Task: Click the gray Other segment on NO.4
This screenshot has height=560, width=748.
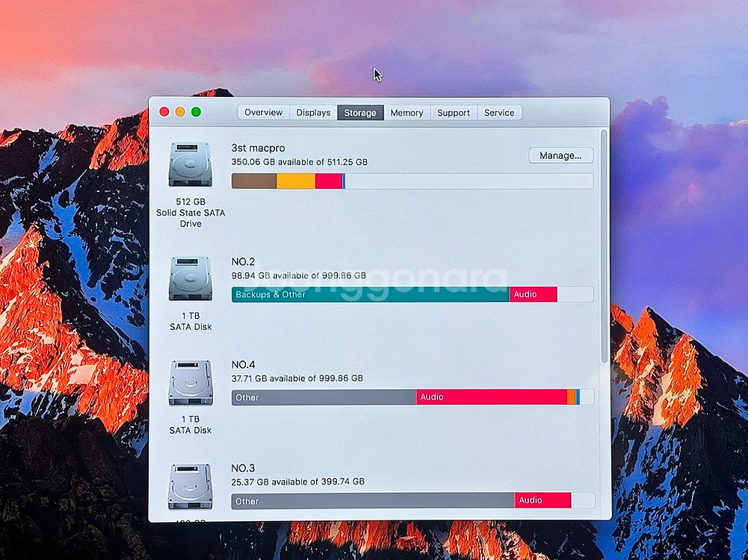Action: tap(324, 397)
